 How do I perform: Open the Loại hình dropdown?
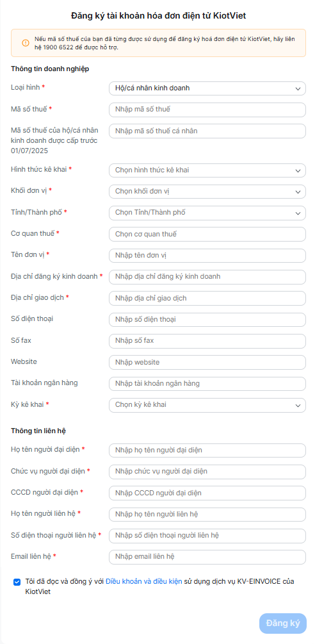click(207, 88)
